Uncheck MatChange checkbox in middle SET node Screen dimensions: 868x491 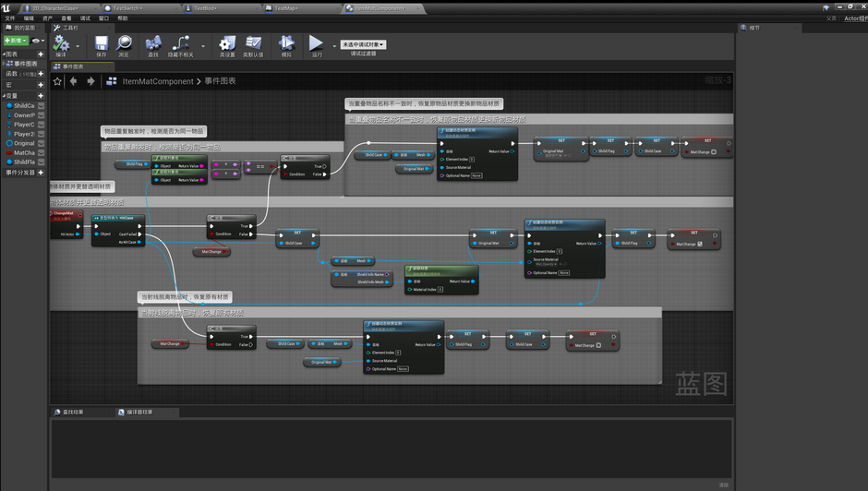(x=700, y=245)
